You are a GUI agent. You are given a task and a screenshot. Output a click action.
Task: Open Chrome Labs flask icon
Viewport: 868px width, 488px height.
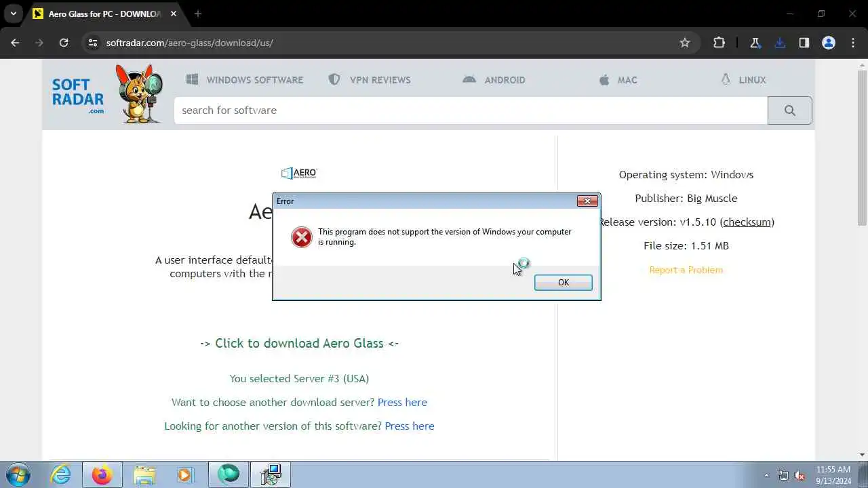click(755, 43)
